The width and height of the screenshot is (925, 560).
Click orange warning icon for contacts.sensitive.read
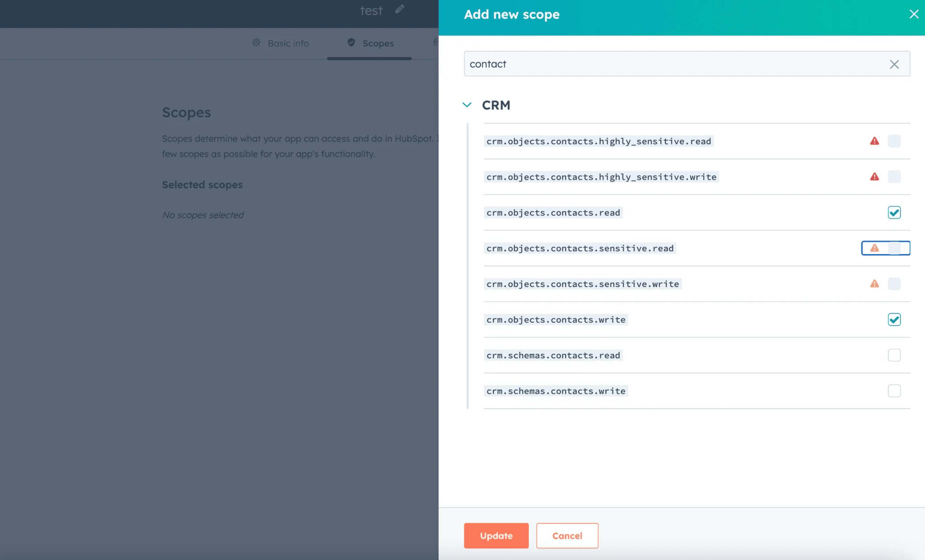pos(874,248)
